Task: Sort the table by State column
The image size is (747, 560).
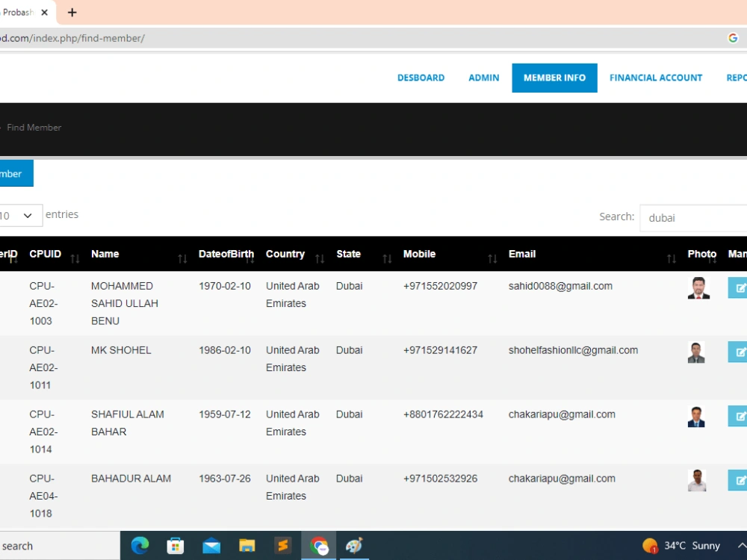Action: [365, 255]
